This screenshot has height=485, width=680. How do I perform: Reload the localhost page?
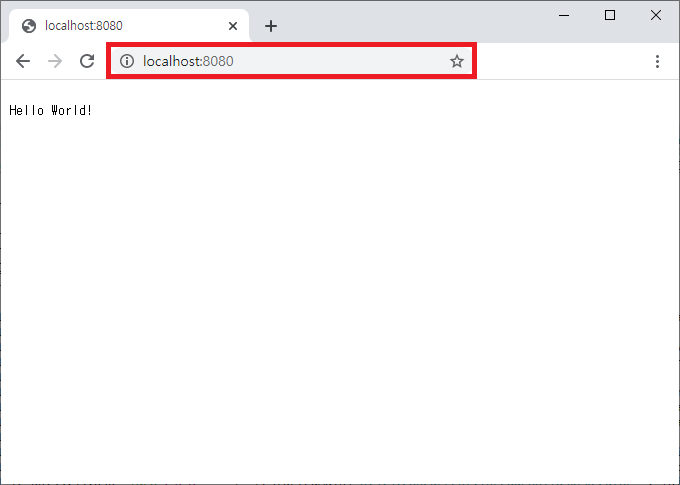point(87,61)
